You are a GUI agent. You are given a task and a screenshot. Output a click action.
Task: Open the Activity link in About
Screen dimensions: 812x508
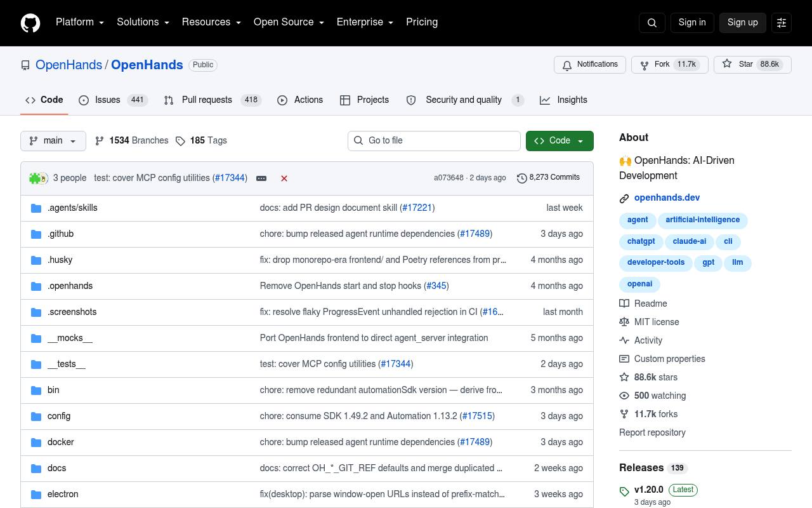641,341
